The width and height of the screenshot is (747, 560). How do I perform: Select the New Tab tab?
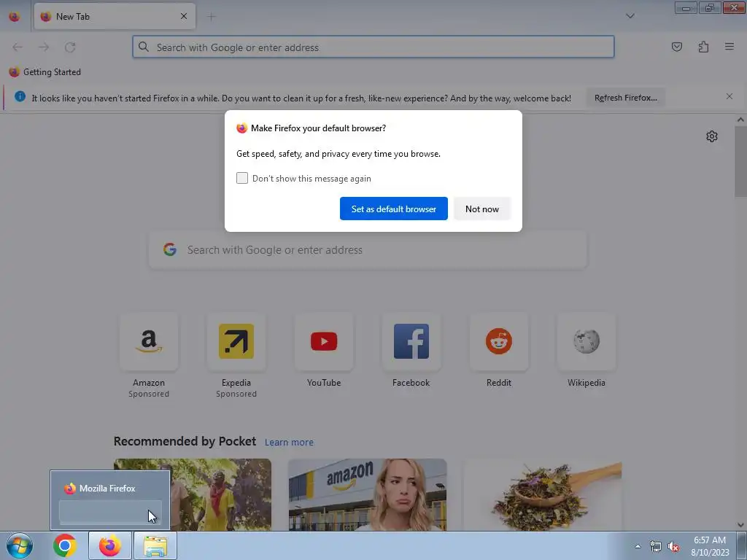pyautogui.click(x=115, y=17)
